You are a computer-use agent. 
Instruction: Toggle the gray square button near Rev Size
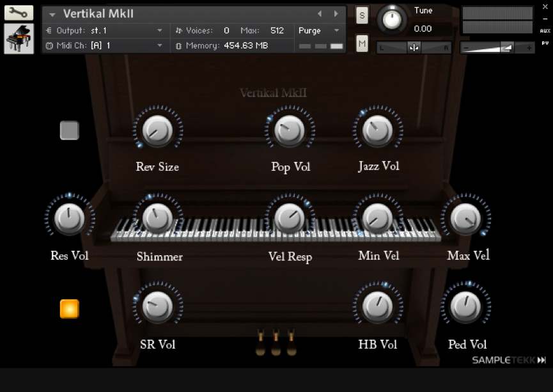70,130
